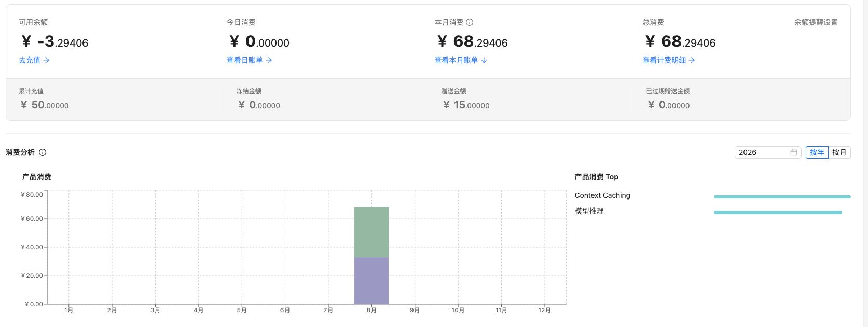Click the 6月 axis label
This screenshot has width=868, height=327.
(285, 310)
